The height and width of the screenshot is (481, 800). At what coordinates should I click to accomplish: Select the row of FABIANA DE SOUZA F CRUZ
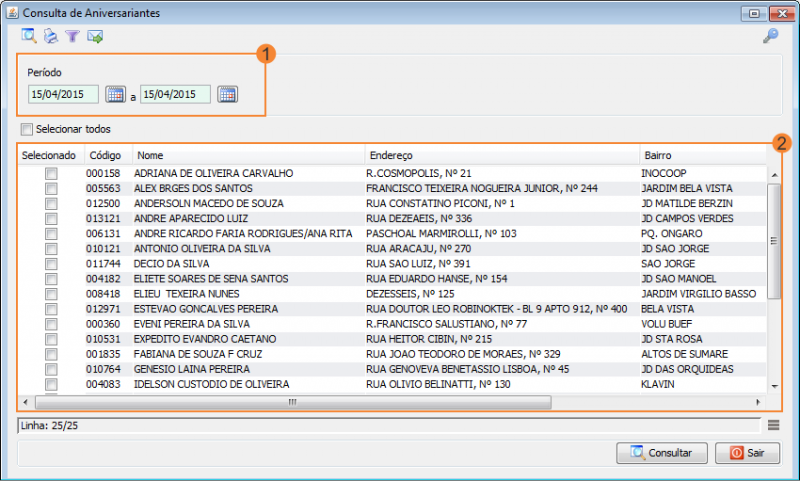tap(392, 354)
